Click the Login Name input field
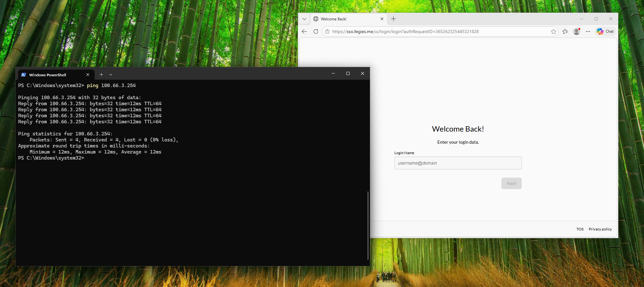This screenshot has width=644, height=287. coord(458,163)
